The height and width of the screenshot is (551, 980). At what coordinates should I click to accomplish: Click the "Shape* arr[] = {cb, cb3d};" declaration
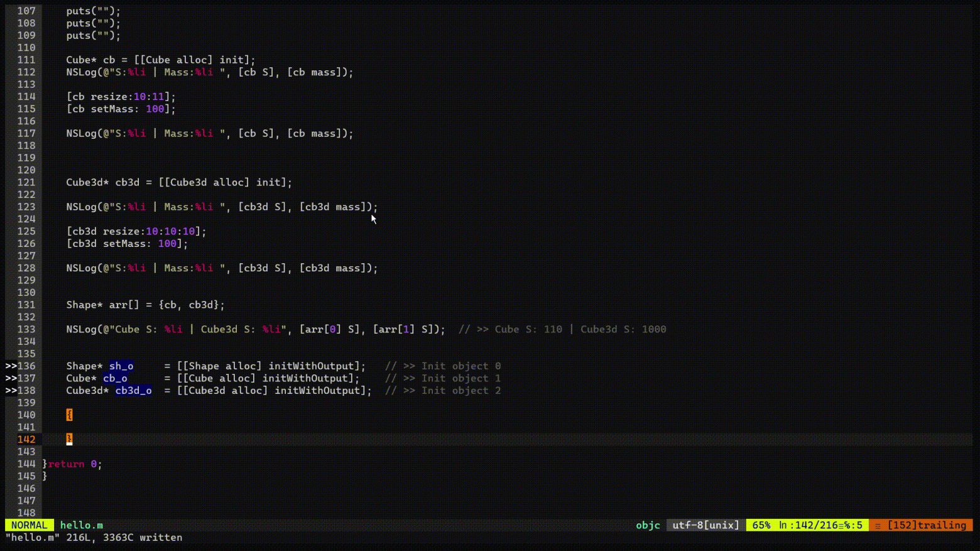click(x=146, y=305)
